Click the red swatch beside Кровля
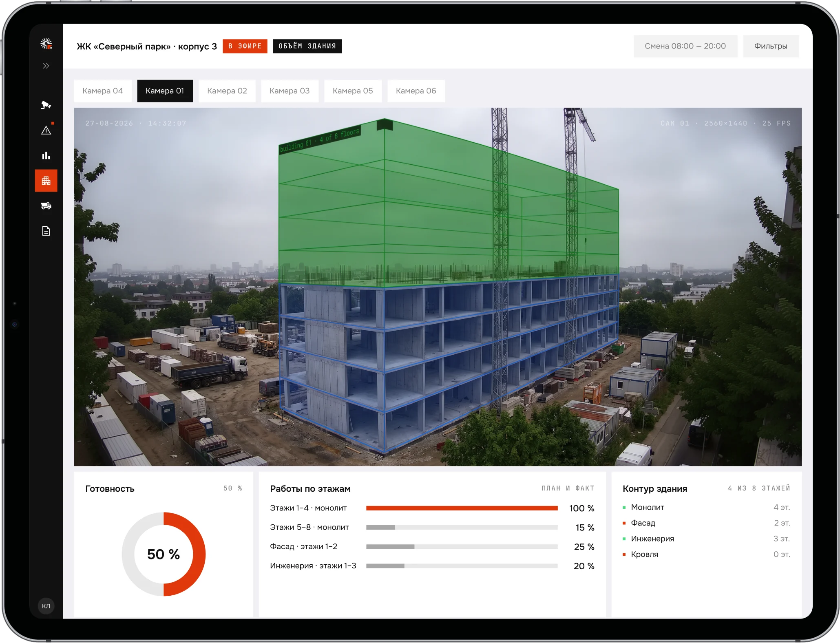 pyautogui.click(x=624, y=555)
